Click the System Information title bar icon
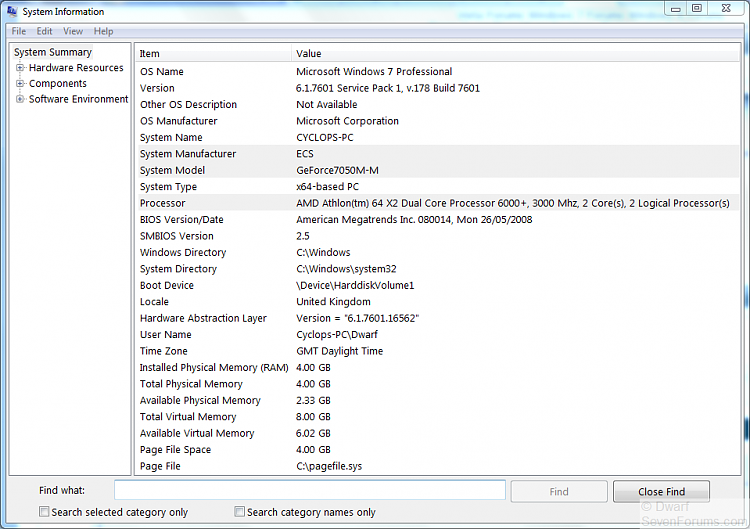 (x=11, y=11)
